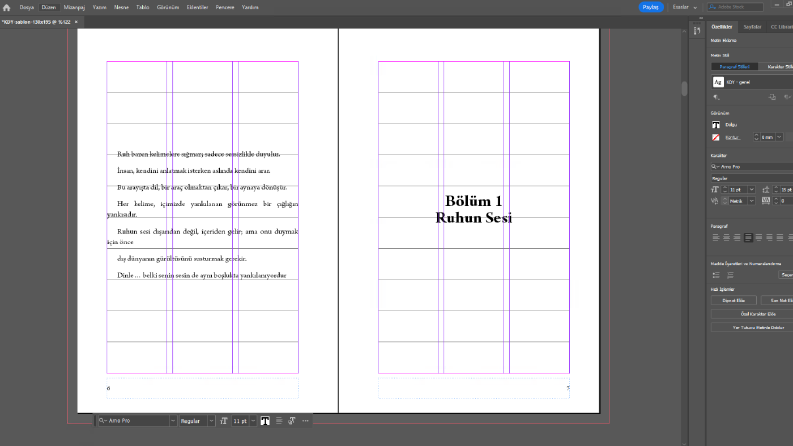Open the Pencere menu
Viewport: 793px width, 446px height.
(225, 8)
